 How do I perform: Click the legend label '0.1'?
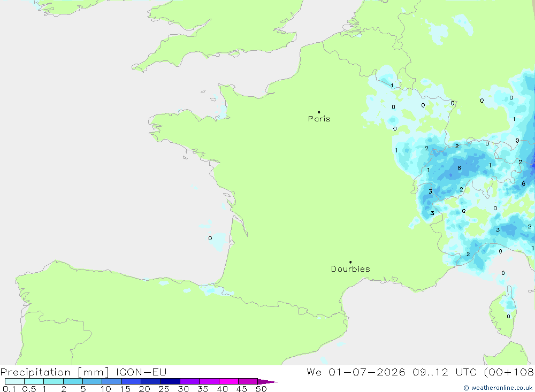point(9,389)
